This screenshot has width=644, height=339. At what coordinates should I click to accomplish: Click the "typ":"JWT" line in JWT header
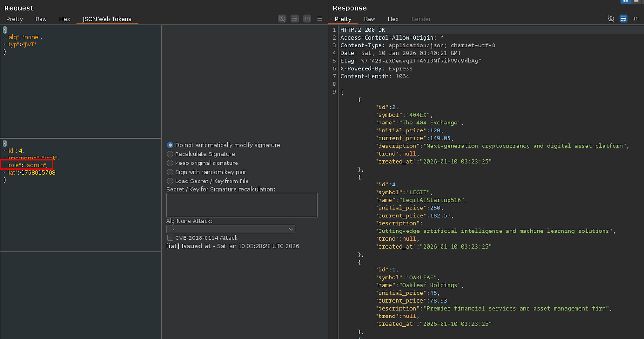20,45
